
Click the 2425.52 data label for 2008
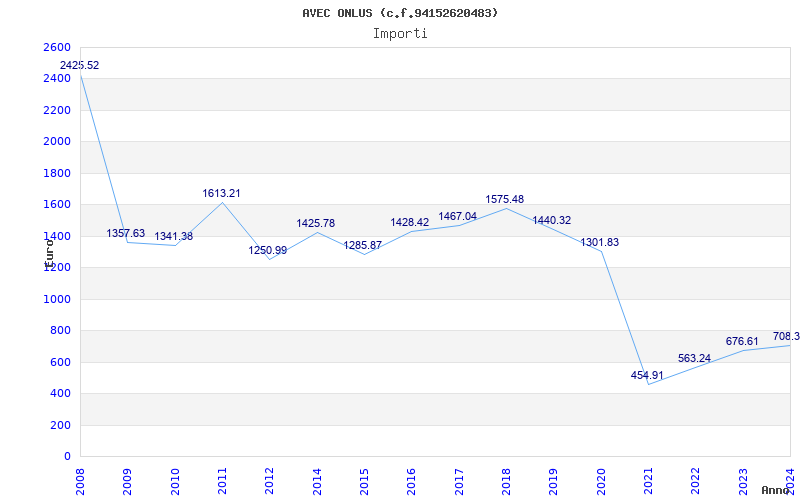coord(80,65)
